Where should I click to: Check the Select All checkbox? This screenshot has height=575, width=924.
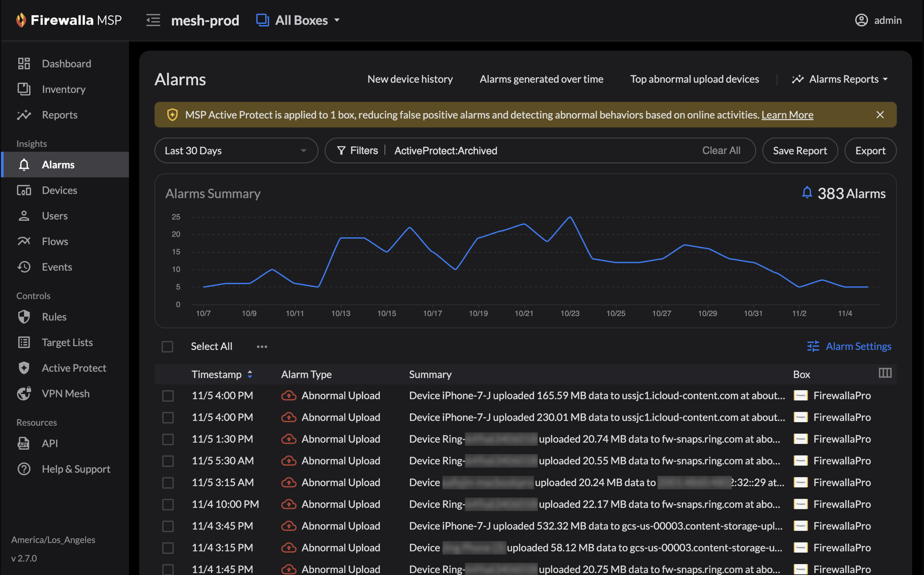click(x=168, y=347)
